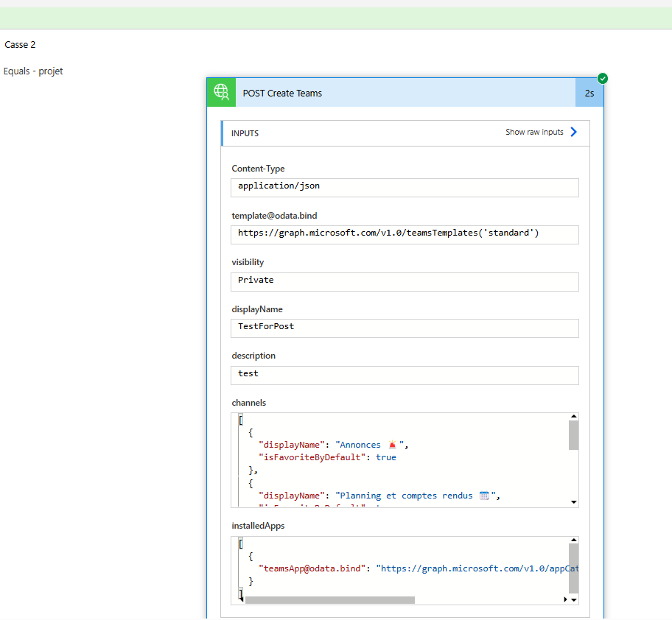Open raw inputs via the blue chevron

574,132
